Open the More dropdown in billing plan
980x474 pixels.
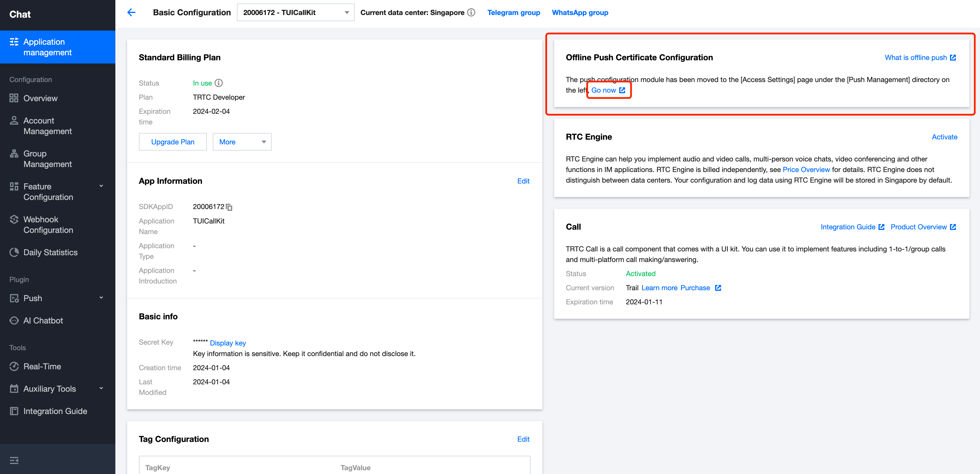(242, 142)
